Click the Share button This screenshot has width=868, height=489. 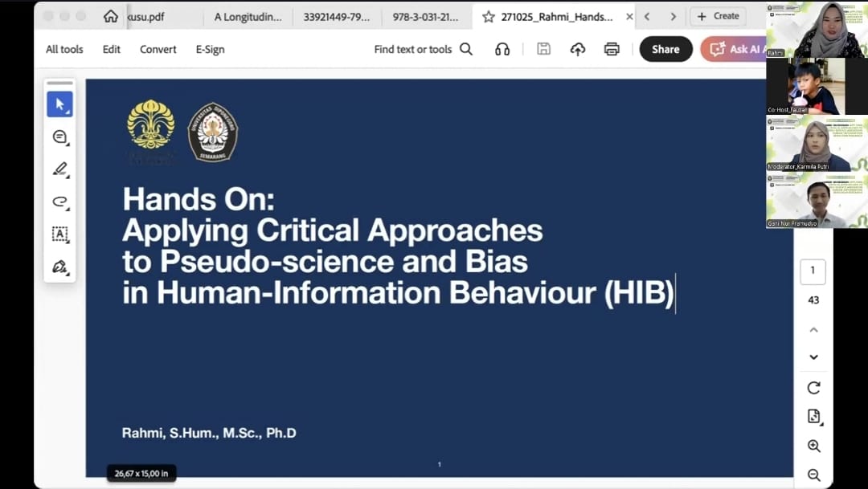(665, 49)
